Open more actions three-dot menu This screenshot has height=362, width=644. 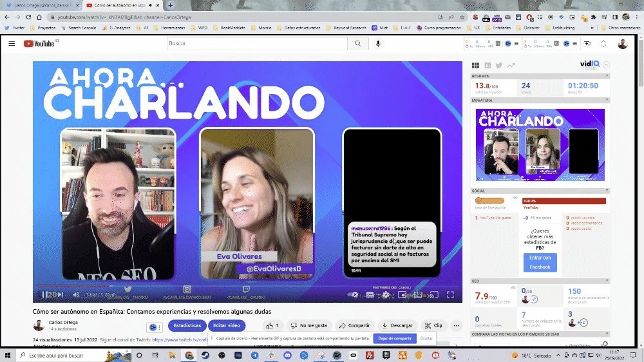[457, 325]
